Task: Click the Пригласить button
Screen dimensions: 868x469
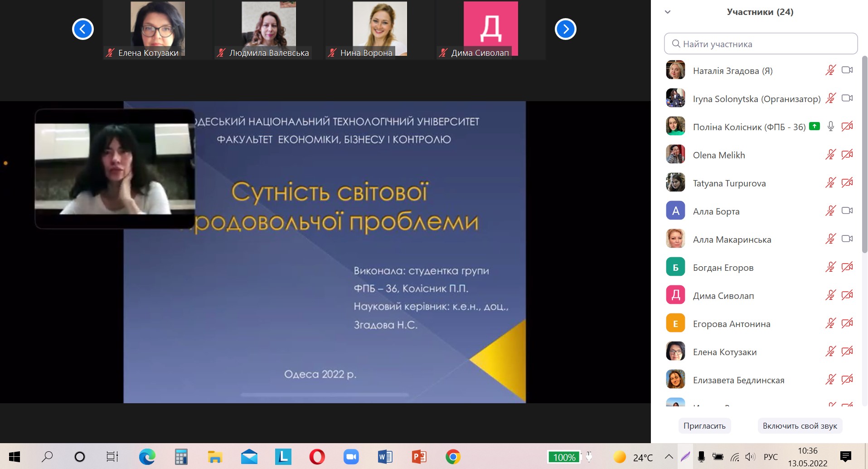Action: pos(704,426)
